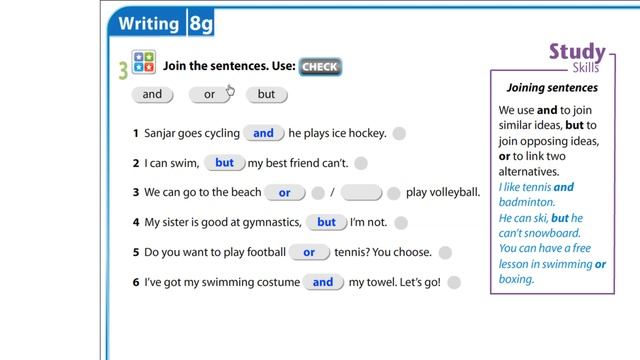This screenshot has height=360, width=640.
Task: Click the four-star game icon beside exercise 3
Action: click(144, 62)
